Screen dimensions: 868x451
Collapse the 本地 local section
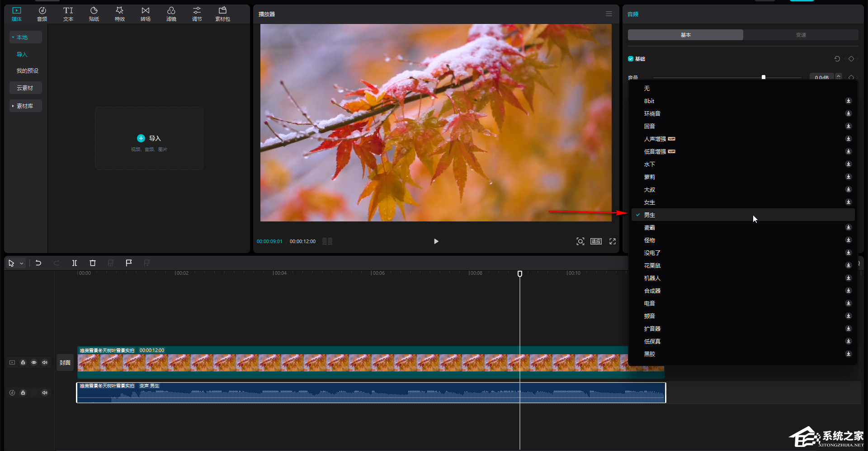pyautogui.click(x=25, y=37)
